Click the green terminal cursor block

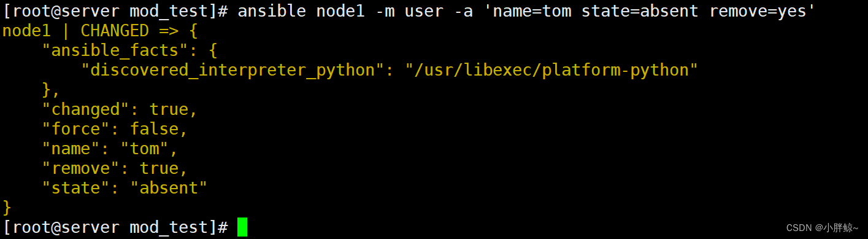pos(242,227)
